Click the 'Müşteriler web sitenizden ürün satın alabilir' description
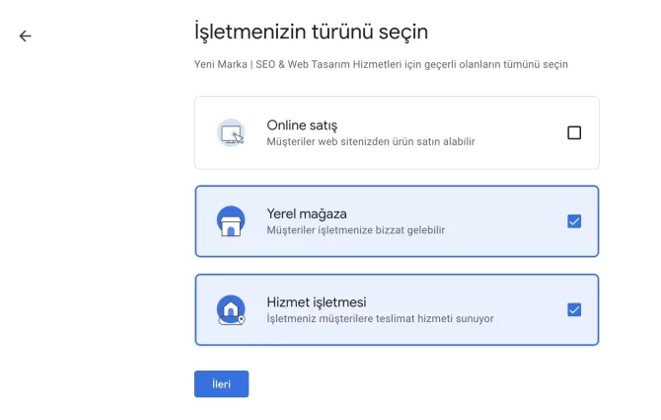Viewport: 661px width, 420px height. (x=370, y=142)
